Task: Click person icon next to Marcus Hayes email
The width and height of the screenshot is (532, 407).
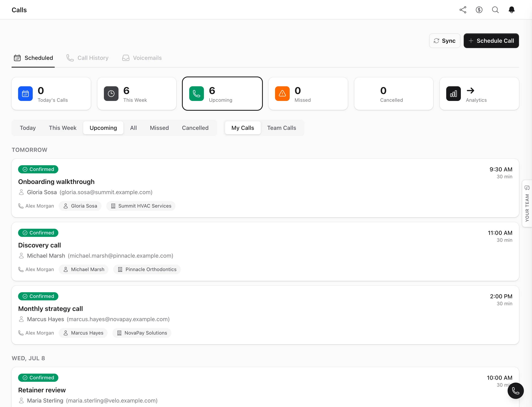Action: tap(21, 319)
